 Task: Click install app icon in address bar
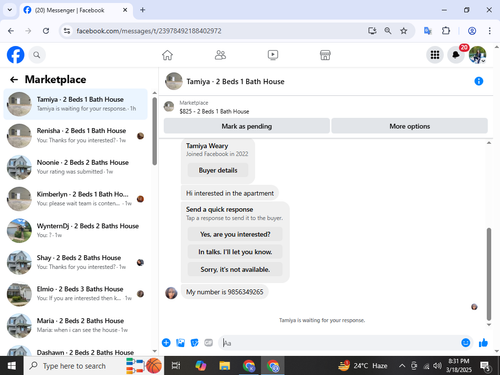pyautogui.click(x=372, y=31)
